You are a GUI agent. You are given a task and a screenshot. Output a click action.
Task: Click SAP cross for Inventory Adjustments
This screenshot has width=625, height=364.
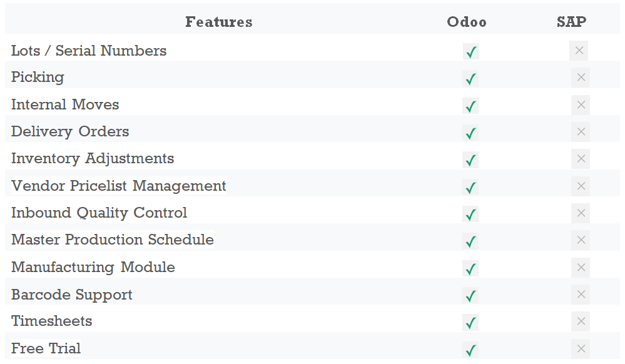pos(581,159)
